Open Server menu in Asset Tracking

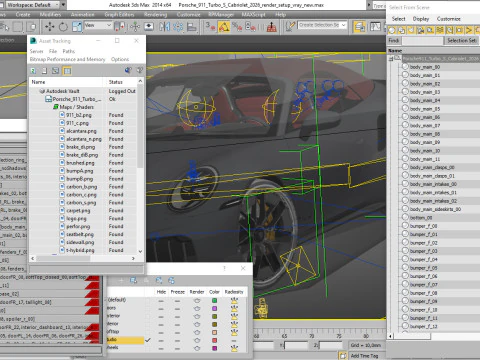click(36, 51)
